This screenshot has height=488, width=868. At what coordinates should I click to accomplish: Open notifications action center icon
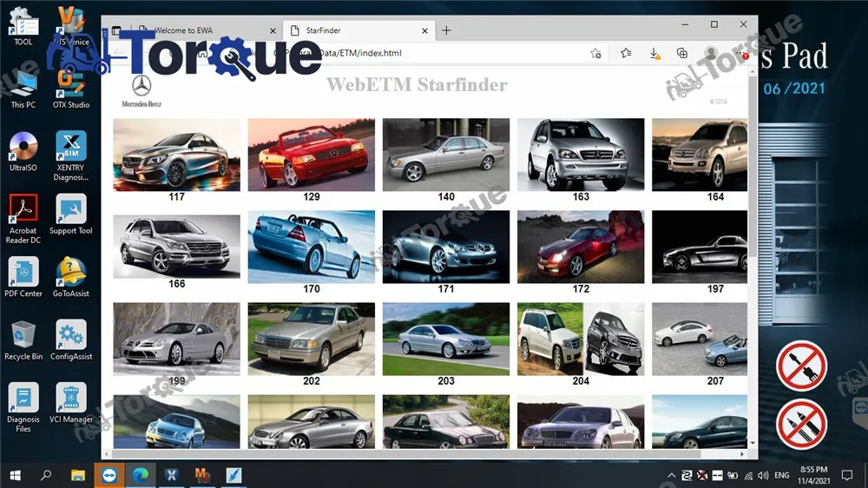(x=847, y=475)
